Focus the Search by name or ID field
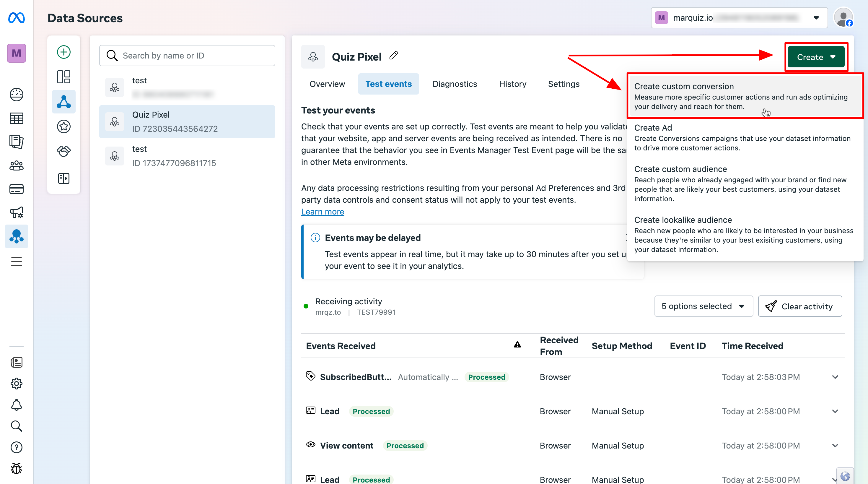This screenshot has height=484, width=868. coord(187,56)
